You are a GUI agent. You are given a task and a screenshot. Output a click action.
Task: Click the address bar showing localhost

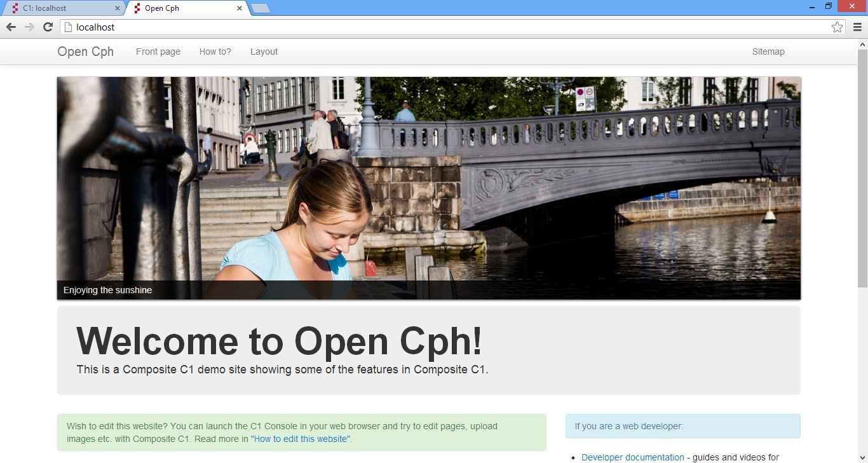pos(445,27)
